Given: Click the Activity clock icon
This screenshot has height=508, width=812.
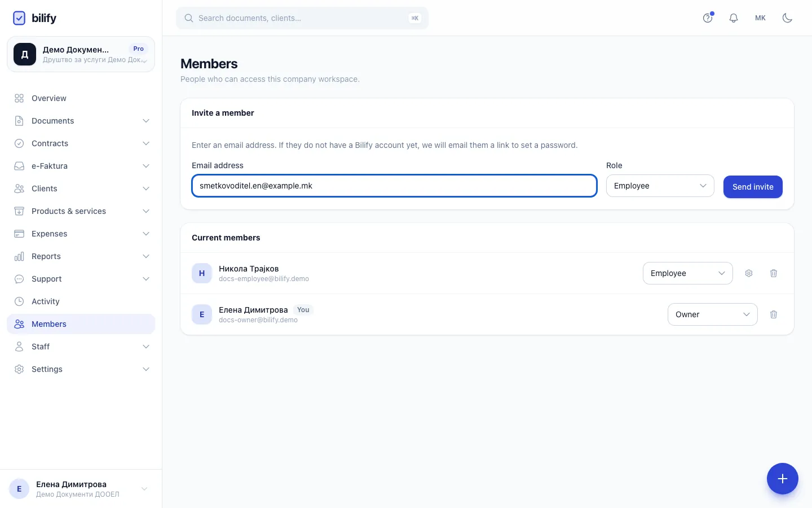Looking at the screenshot, I should pyautogui.click(x=19, y=301).
